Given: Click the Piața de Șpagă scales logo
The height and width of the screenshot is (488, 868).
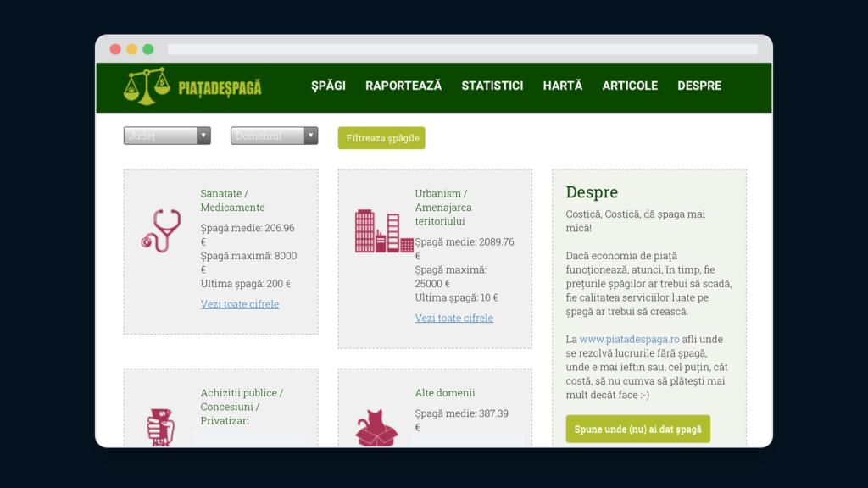Looking at the screenshot, I should click(x=147, y=86).
